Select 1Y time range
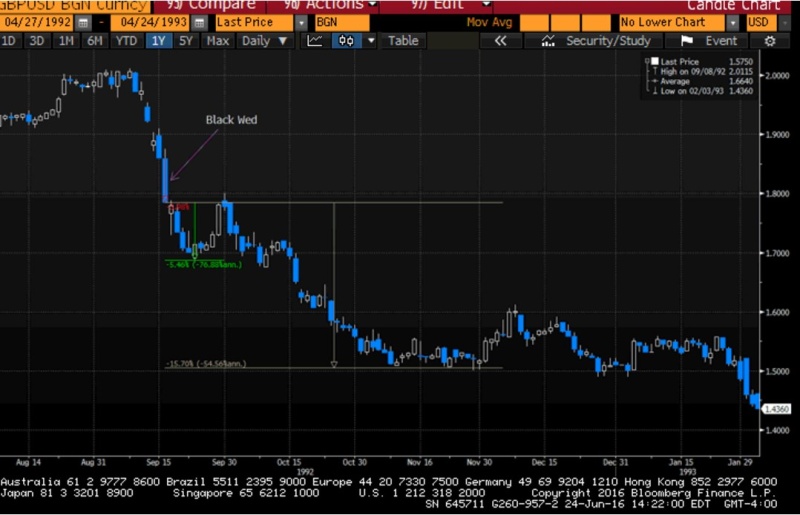The image size is (800, 515). [158, 41]
